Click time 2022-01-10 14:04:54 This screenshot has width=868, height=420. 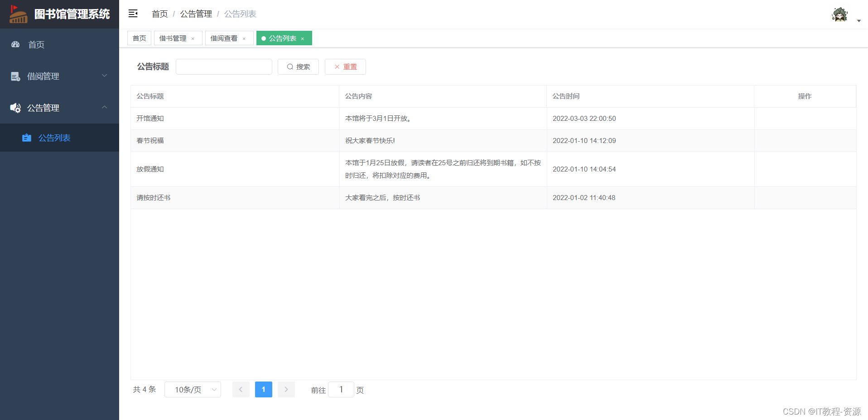(x=584, y=169)
